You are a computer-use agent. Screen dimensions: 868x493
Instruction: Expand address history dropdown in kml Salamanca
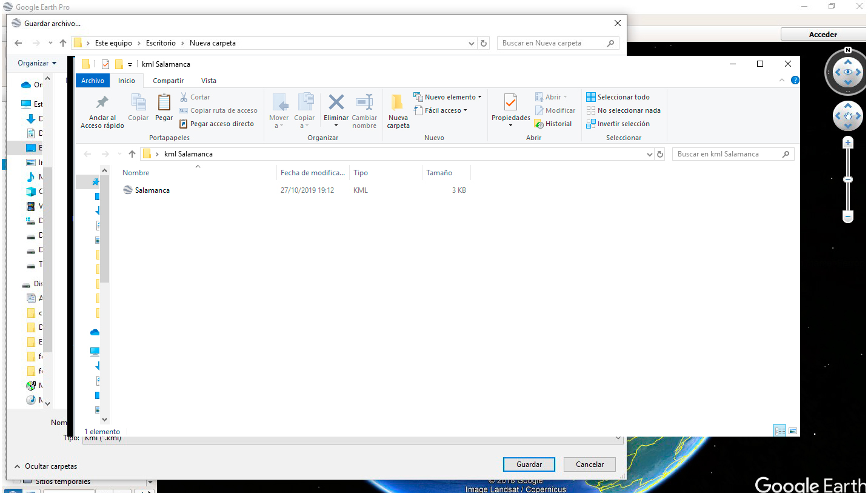coord(650,154)
